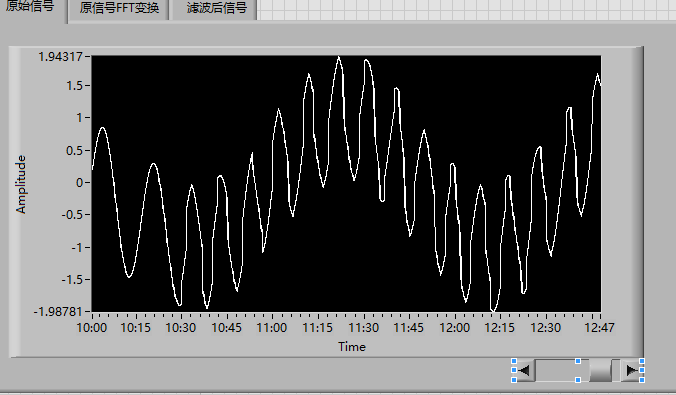Viewport: 676px width, 395px height.
Task: Click the scrollbar left arrow button
Action: click(x=524, y=370)
